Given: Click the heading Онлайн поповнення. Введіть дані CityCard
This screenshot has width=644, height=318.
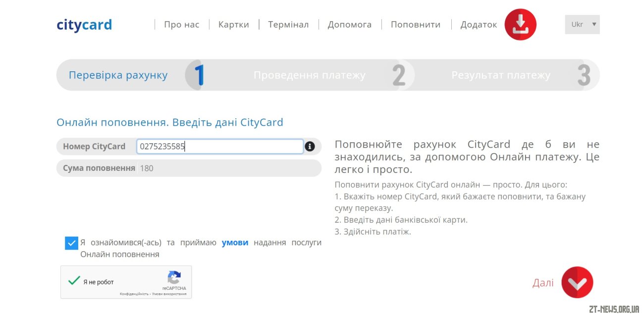Looking at the screenshot, I should click(x=170, y=122).
